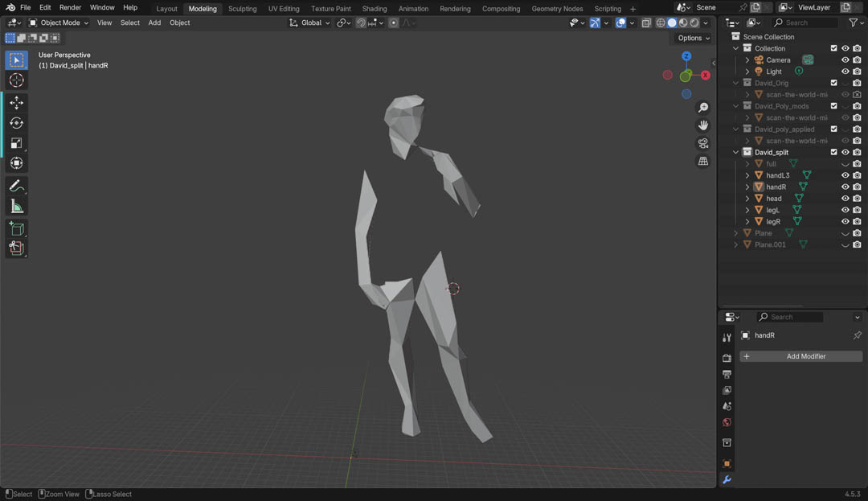Viewport: 868px width, 501px height.
Task: Select the Move tool in toolbar
Action: 16,103
